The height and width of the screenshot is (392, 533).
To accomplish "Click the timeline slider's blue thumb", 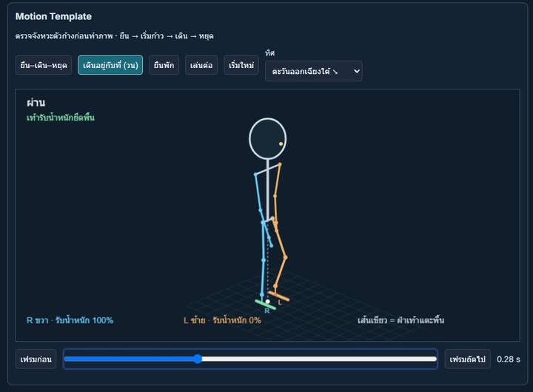I will point(198,359).
